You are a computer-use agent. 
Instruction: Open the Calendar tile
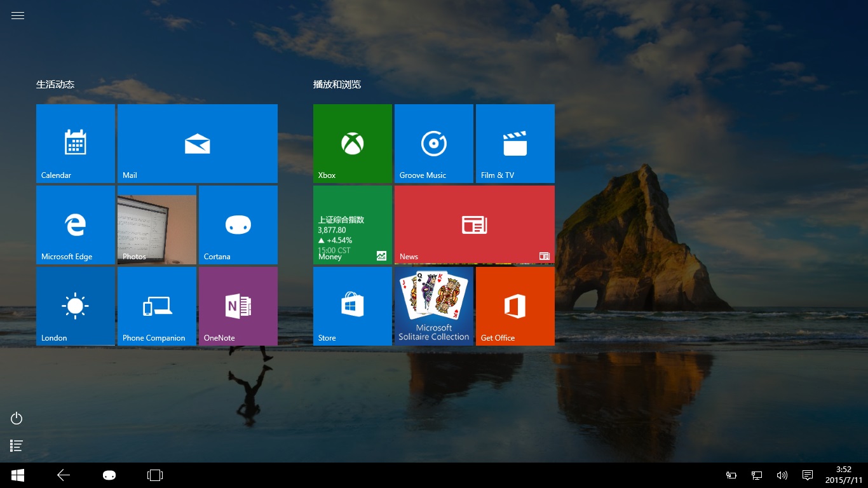pos(76,144)
